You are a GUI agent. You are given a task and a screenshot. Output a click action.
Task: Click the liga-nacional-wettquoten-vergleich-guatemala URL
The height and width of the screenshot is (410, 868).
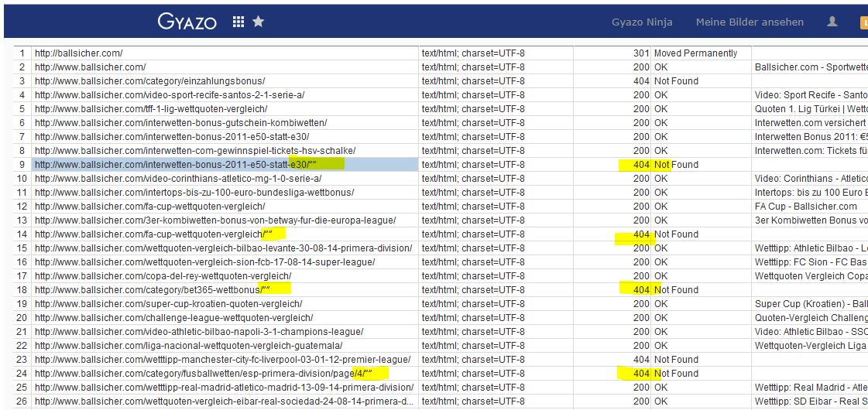click(189, 345)
